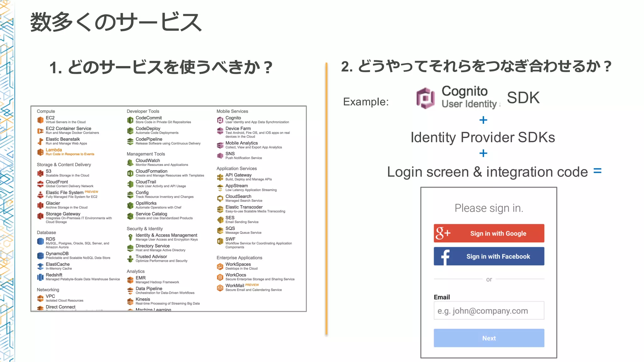
Task: Open the WorkDocs link
Action: 236,275
